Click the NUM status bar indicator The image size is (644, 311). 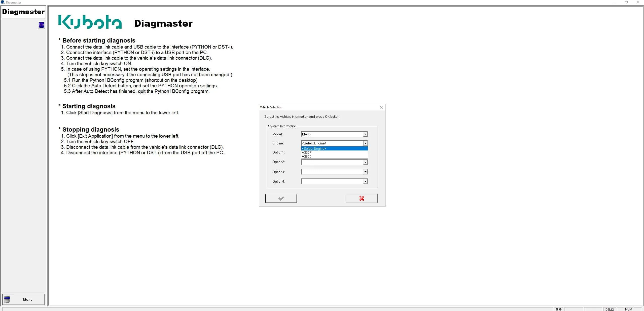(x=628, y=309)
